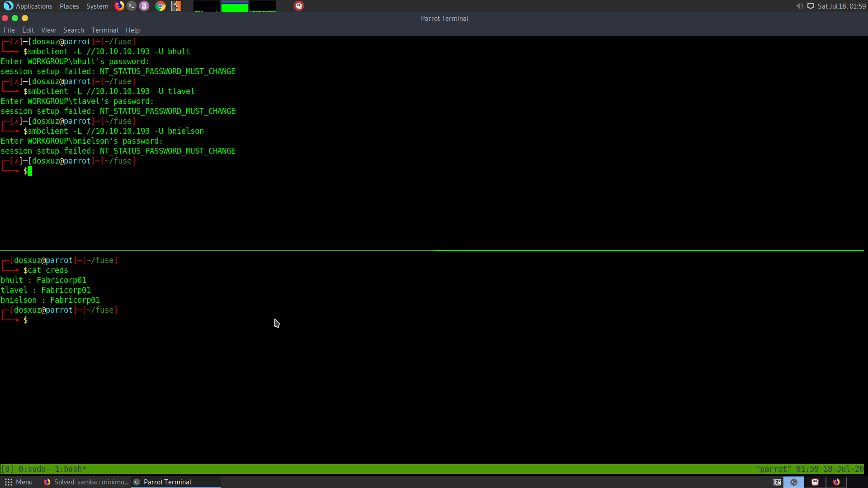Launch Google Chrome from top panel
Viewport: 868px width, 488px height.
tap(160, 6)
